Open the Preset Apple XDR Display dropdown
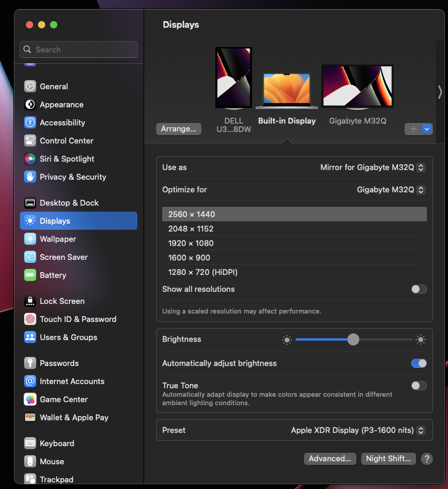Screen dimensions: 448x489 (358, 430)
